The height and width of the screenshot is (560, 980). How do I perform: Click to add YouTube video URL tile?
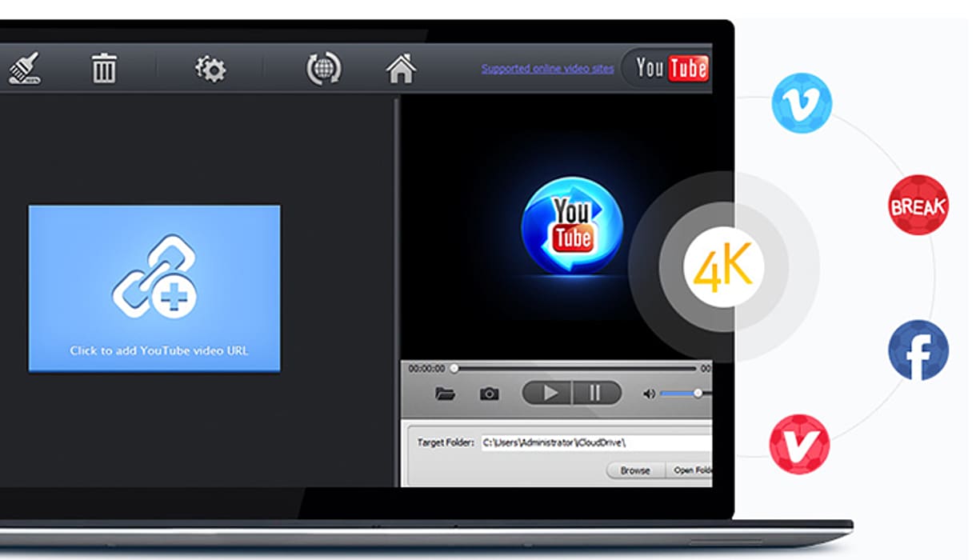[154, 288]
